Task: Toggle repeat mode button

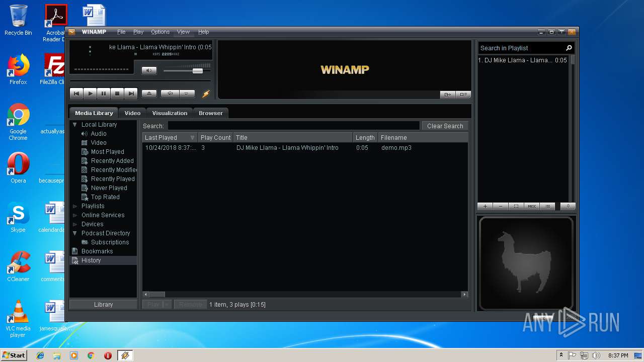Action: click(x=187, y=94)
